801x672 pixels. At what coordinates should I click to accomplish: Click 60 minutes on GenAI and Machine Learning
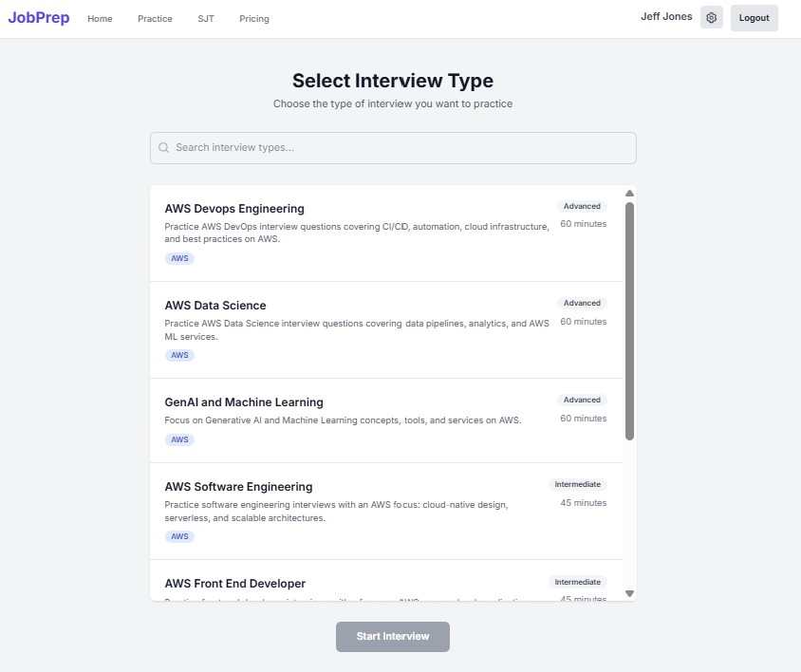[x=584, y=418]
